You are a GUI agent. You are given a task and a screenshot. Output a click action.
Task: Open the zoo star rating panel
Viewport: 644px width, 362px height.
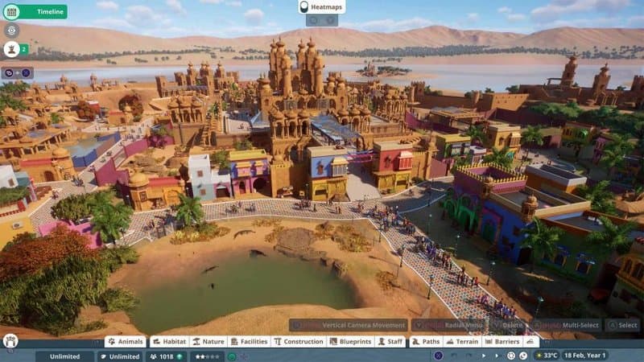pos(206,356)
